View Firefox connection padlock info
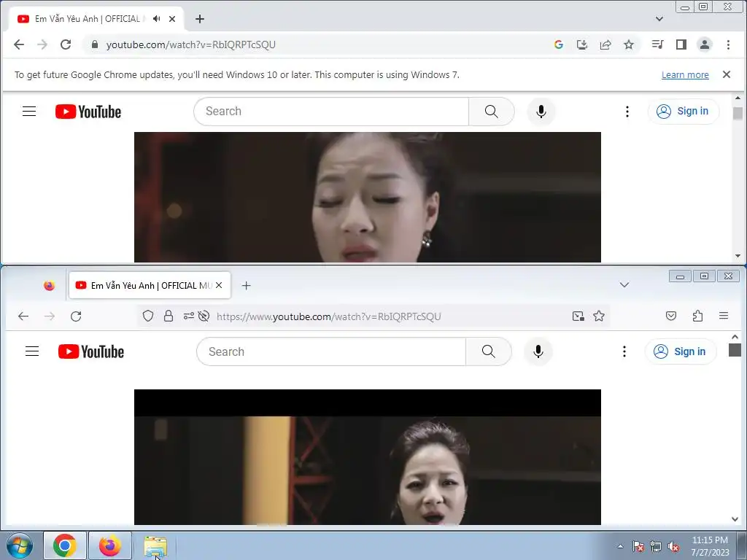This screenshot has width=747, height=560. pyautogui.click(x=169, y=316)
